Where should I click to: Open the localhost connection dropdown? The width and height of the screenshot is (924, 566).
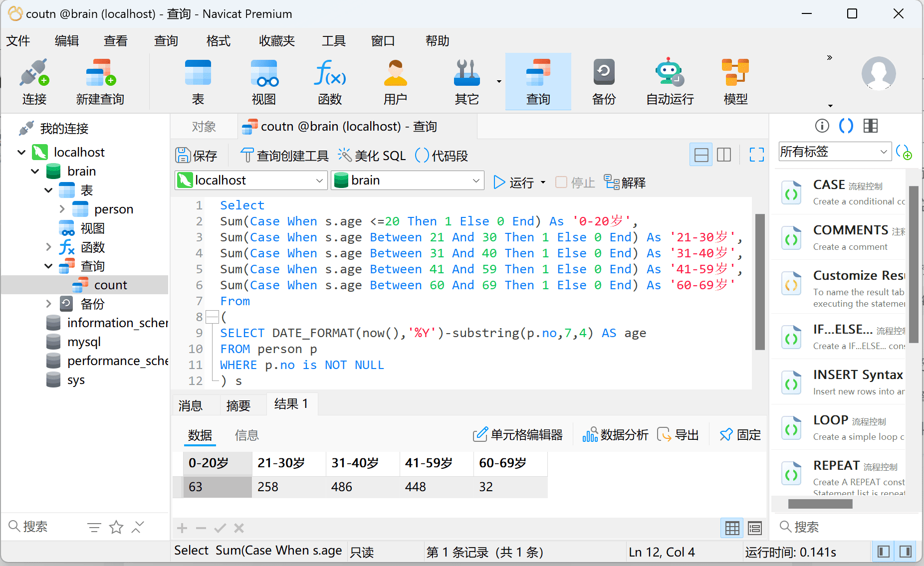coord(251,181)
